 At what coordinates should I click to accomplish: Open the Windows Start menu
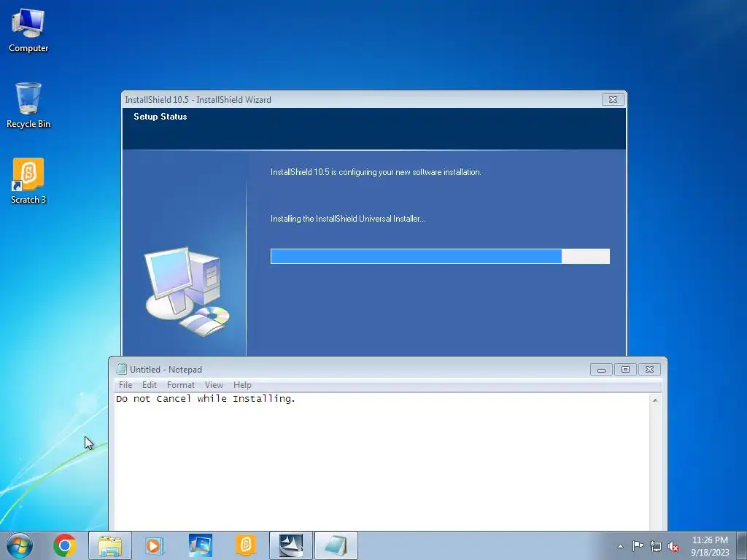tap(20, 545)
